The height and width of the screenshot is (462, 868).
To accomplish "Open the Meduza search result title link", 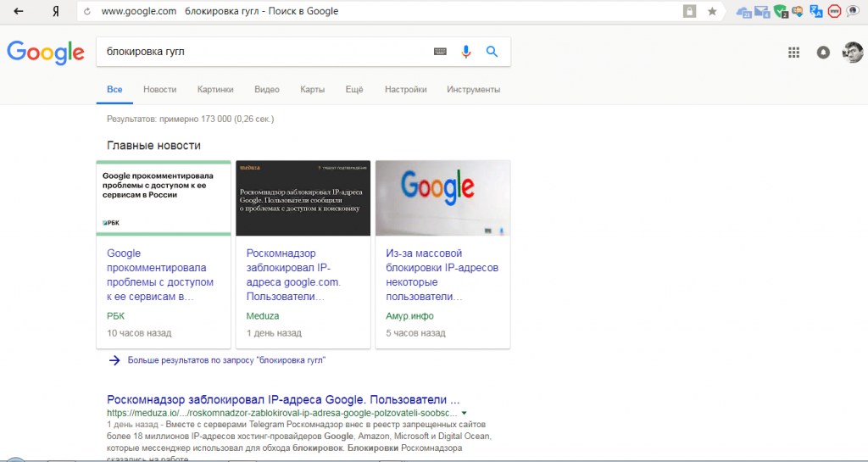I will pos(283,400).
